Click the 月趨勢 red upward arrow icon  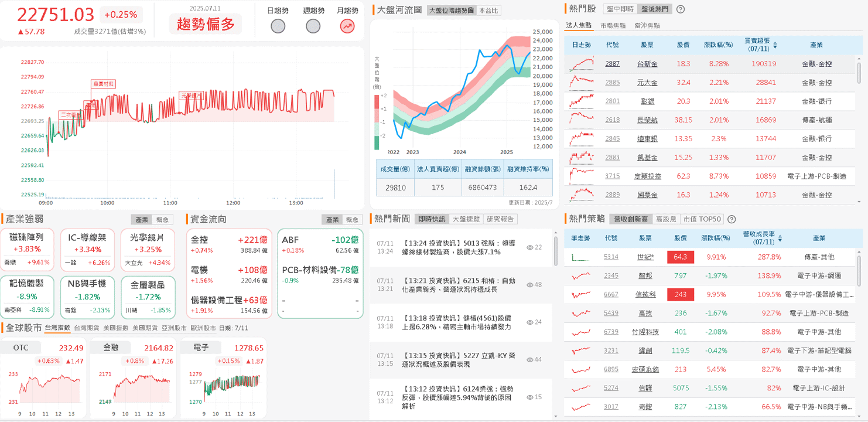click(347, 26)
